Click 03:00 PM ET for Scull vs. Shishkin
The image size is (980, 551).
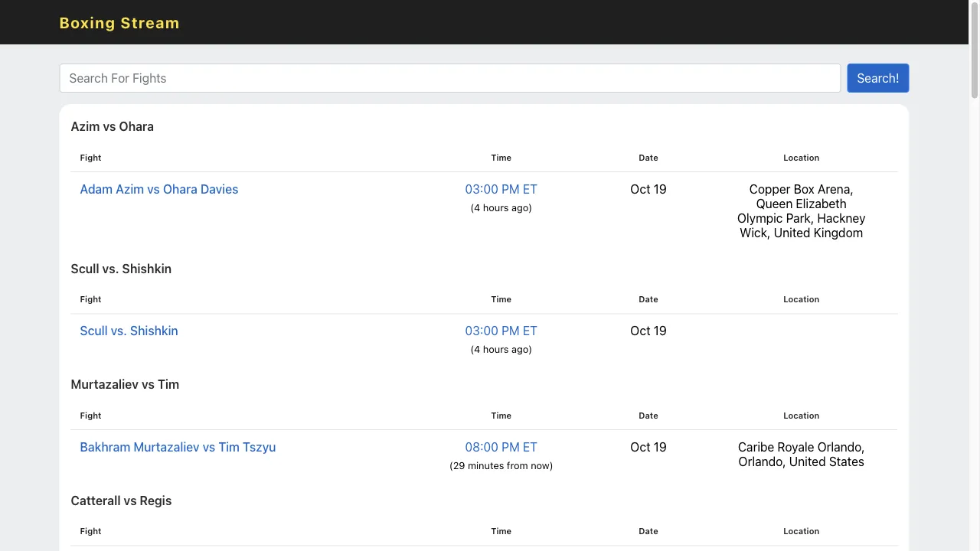[501, 331]
